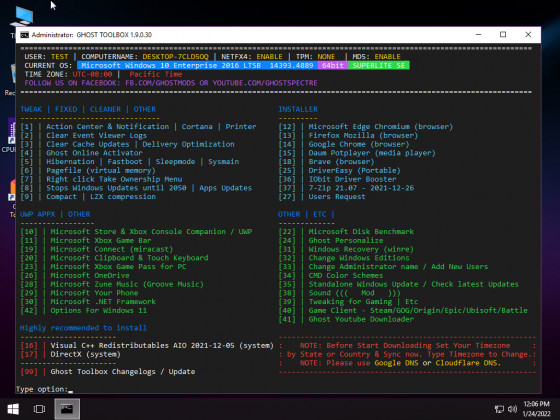Image resolution: width=560 pixels, height=420 pixels.
Task: Select the Microsoft Your Phone line
Action: (79, 293)
